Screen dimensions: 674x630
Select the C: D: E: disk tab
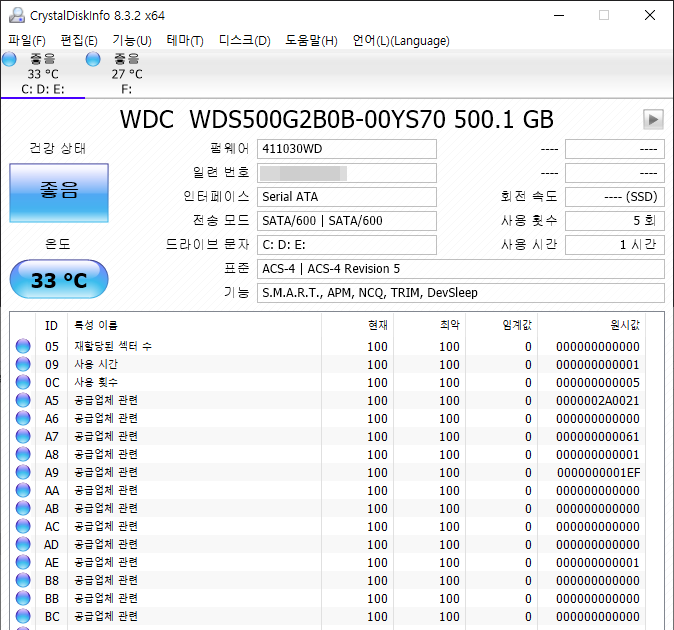[43, 74]
